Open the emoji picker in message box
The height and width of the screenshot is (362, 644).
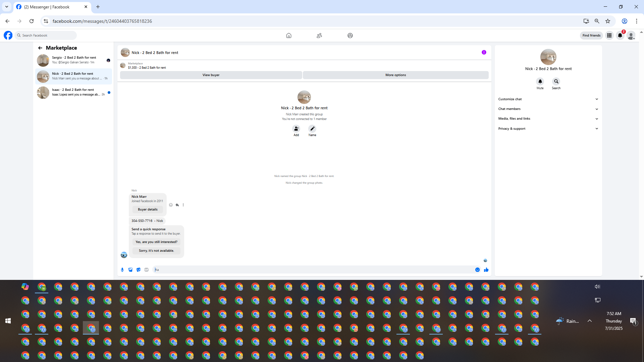477,270
